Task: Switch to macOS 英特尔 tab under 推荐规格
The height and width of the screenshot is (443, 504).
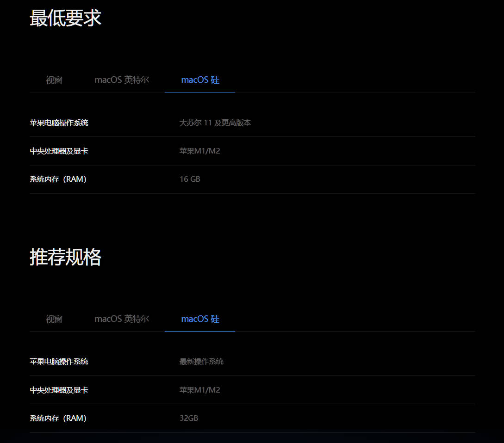Action: pos(122,319)
